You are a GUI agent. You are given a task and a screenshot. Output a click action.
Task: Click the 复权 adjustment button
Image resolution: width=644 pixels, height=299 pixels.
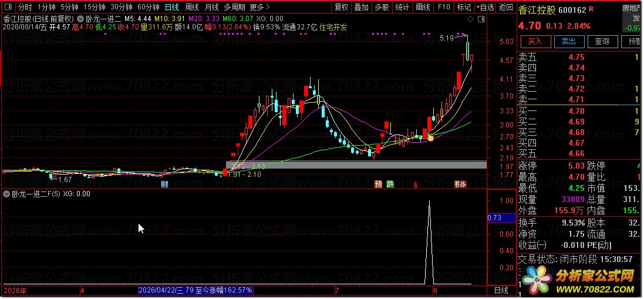click(341, 7)
